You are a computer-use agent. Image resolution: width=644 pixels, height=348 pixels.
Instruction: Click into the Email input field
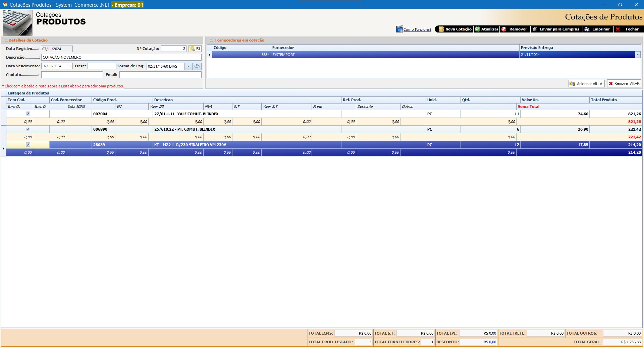(x=160, y=75)
